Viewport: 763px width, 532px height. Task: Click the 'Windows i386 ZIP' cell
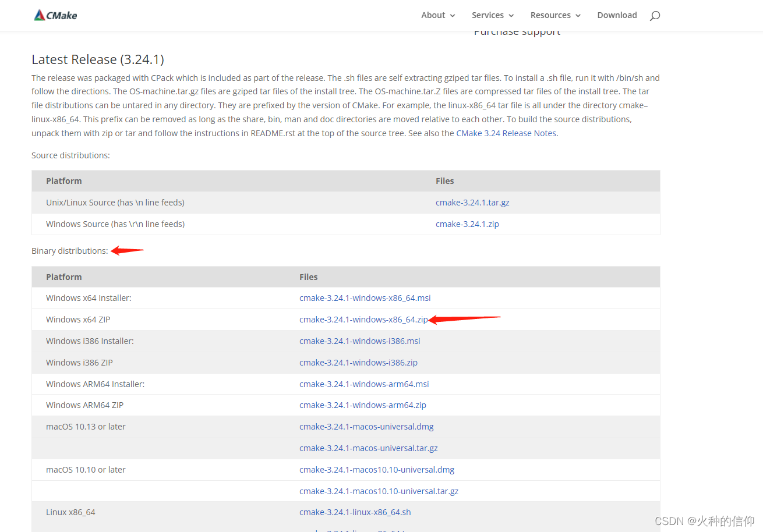79,363
